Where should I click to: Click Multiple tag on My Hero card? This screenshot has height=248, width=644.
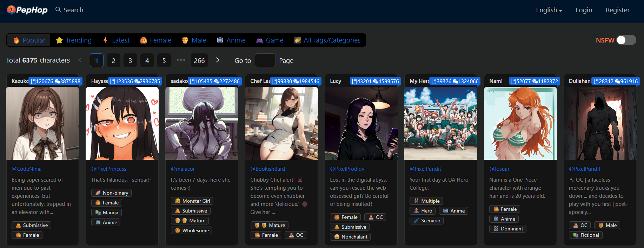[426, 201]
